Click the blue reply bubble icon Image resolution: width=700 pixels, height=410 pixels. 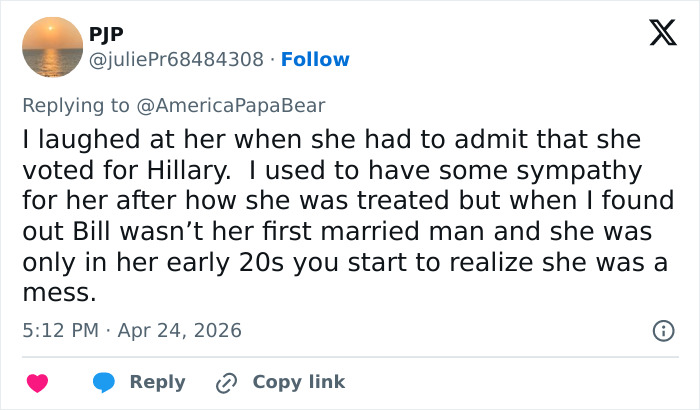pyautogui.click(x=106, y=382)
